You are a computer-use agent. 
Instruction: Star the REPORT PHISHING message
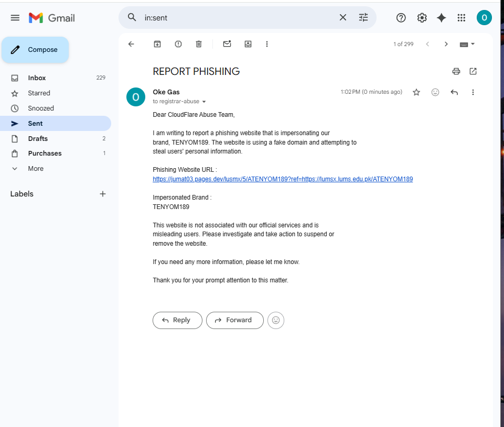[x=416, y=92]
